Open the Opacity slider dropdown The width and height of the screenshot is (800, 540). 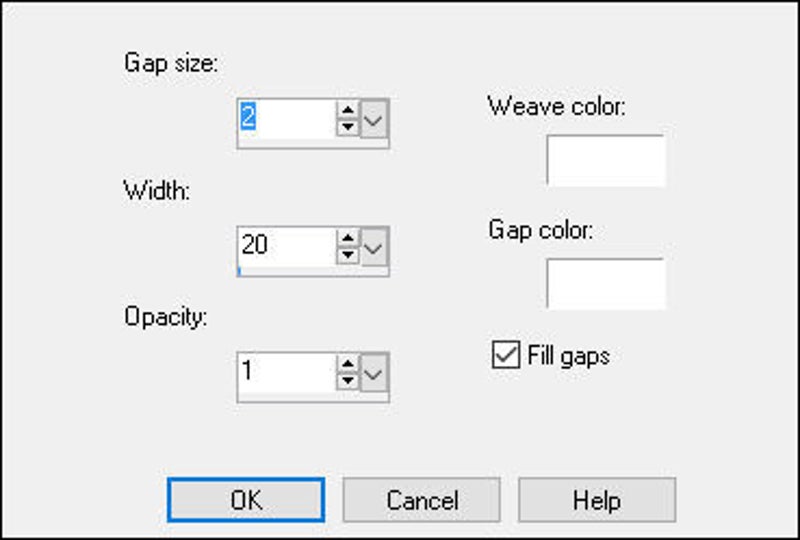click(374, 374)
